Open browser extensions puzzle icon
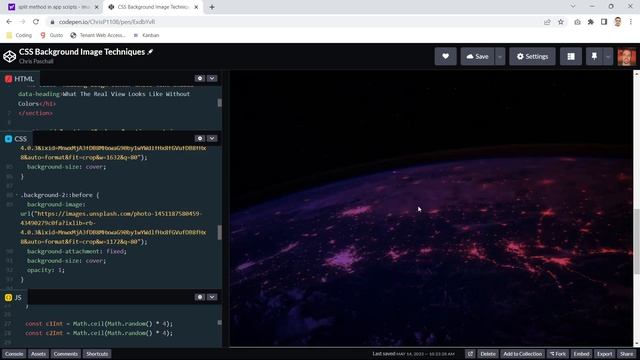Viewport: 640px width, 360px height. (591, 22)
